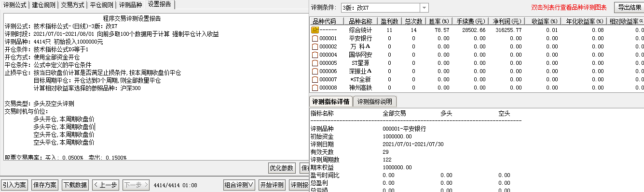This screenshot has height=192, width=644.
Task: Click the 引入方案 button
Action: 14,185
